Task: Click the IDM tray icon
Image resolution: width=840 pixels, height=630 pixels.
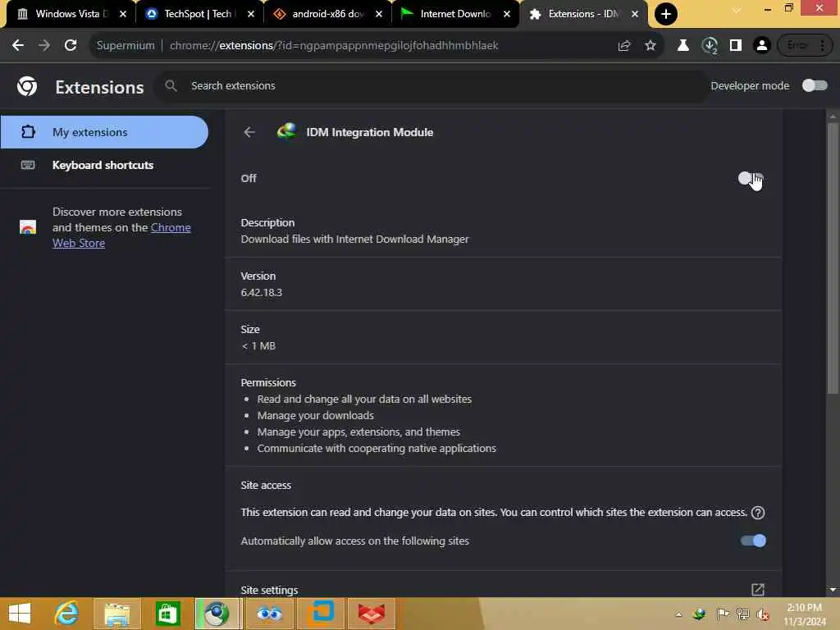Action: tap(699, 614)
